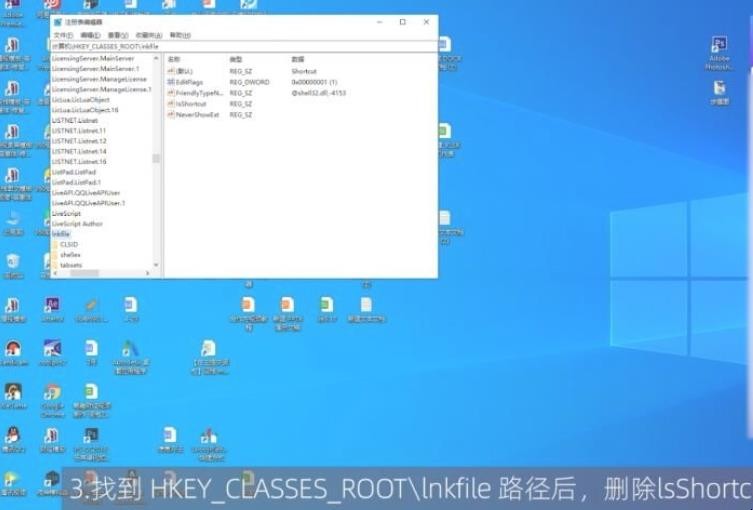Open the 帮助(H) menu in Registry Editor
Image resolution: width=753 pixels, height=510 pixels.
(x=180, y=36)
